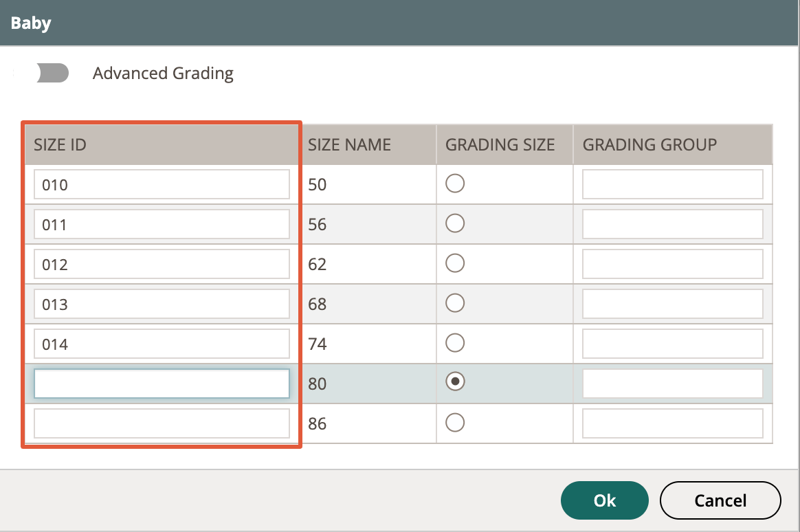Select grading size radio for size 62

click(x=454, y=263)
